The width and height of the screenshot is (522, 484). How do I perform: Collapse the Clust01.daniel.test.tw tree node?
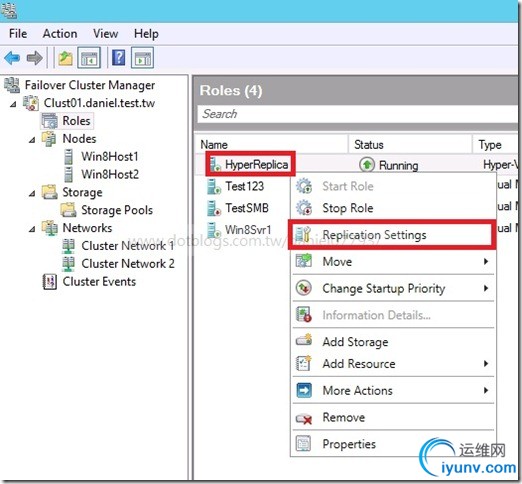13,104
